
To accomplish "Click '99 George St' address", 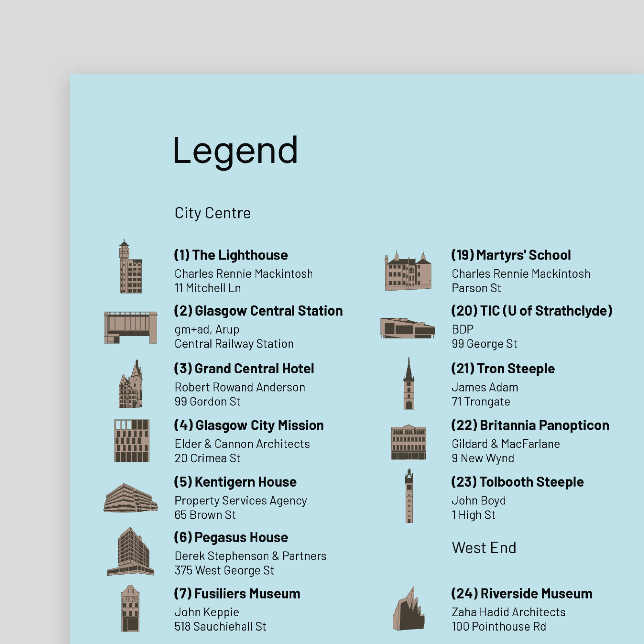I will [484, 344].
